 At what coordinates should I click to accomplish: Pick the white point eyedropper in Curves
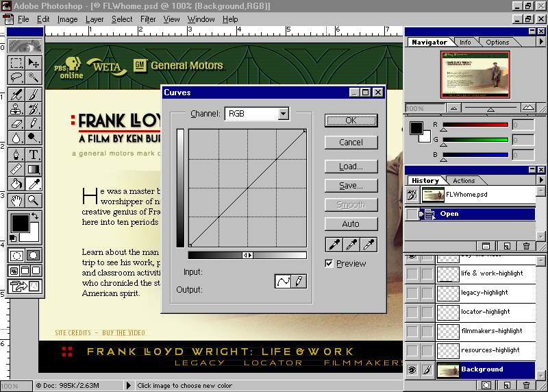pyautogui.click(x=369, y=245)
